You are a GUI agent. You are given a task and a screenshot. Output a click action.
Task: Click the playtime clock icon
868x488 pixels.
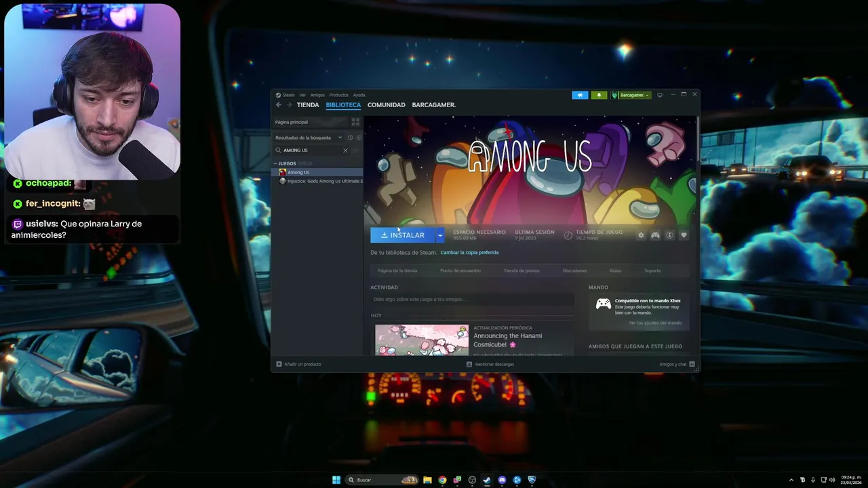[568, 235]
